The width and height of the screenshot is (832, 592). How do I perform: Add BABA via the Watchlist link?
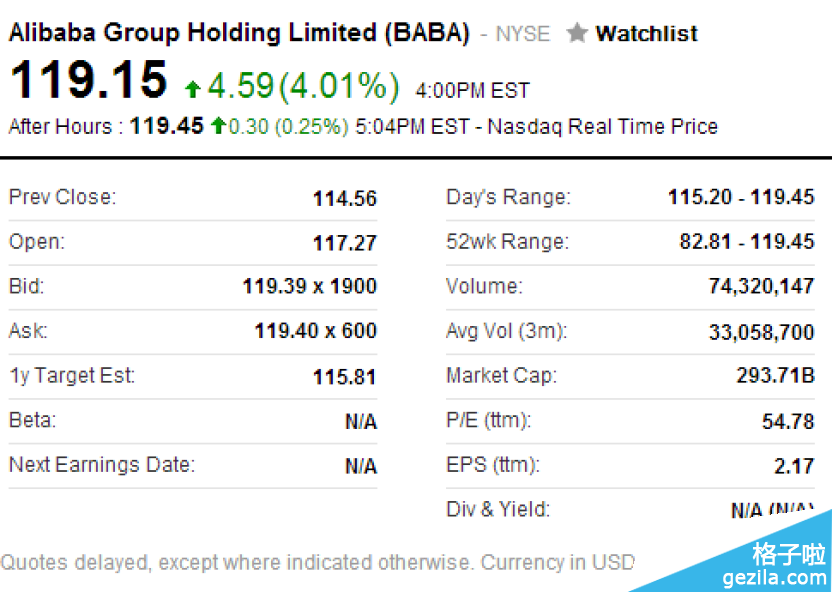point(646,33)
